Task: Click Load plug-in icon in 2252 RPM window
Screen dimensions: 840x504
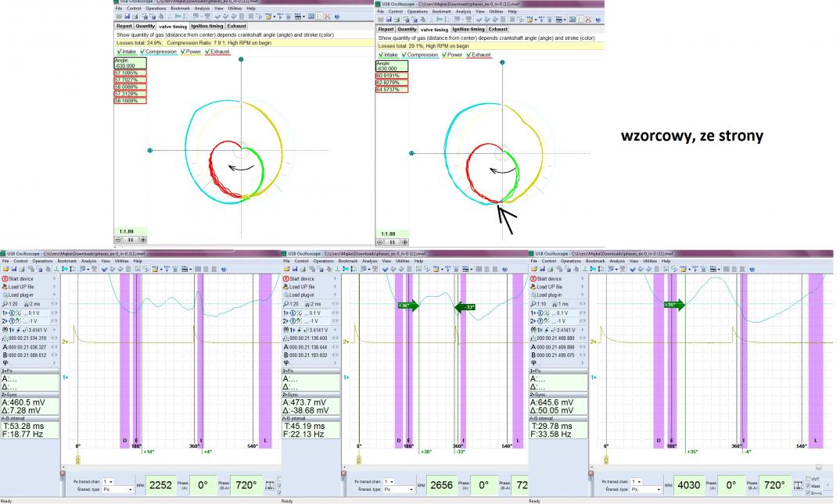Action: [x=5, y=295]
